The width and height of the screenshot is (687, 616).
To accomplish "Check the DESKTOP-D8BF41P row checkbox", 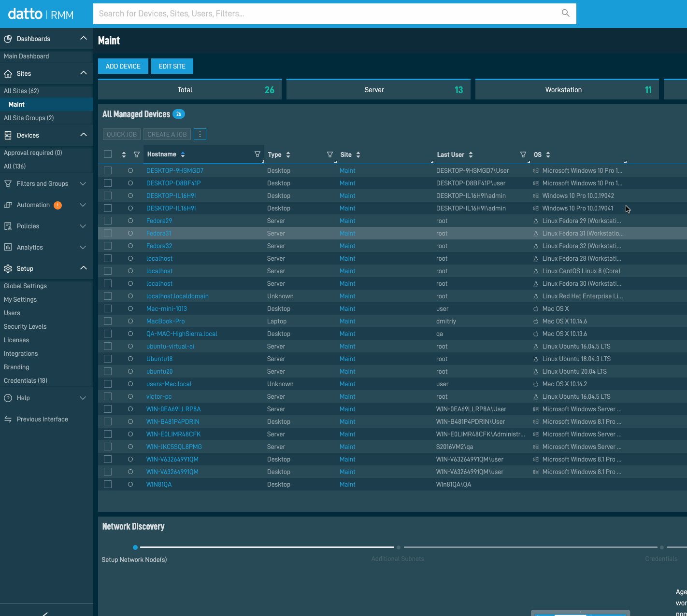I will click(x=108, y=183).
